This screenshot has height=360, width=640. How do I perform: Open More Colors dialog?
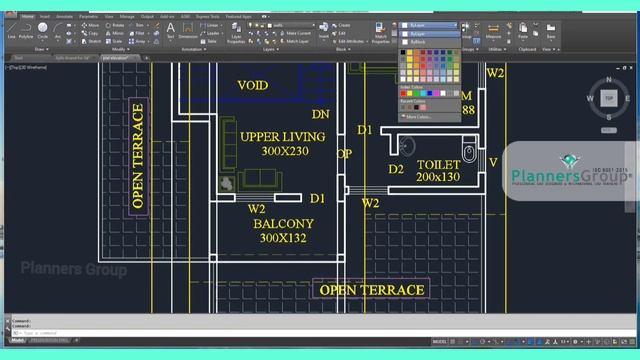pos(429,117)
